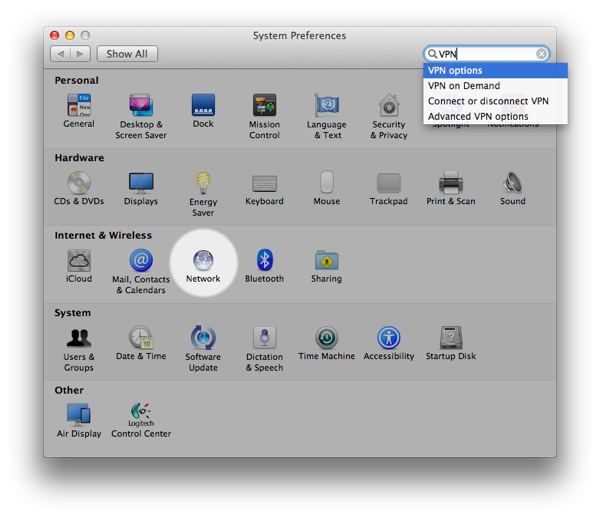Viewport: 600px width, 518px height.
Task: Go back with the left arrow button
Action: (60, 54)
